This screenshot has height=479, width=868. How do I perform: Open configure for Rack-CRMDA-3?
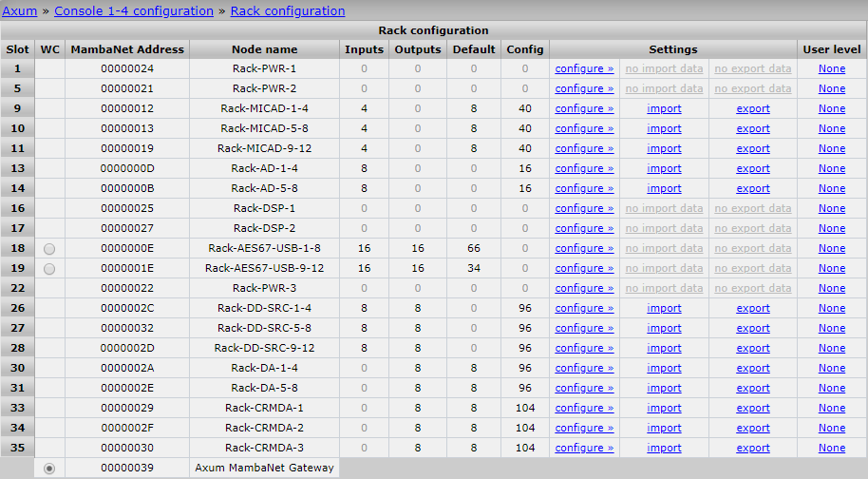584,448
